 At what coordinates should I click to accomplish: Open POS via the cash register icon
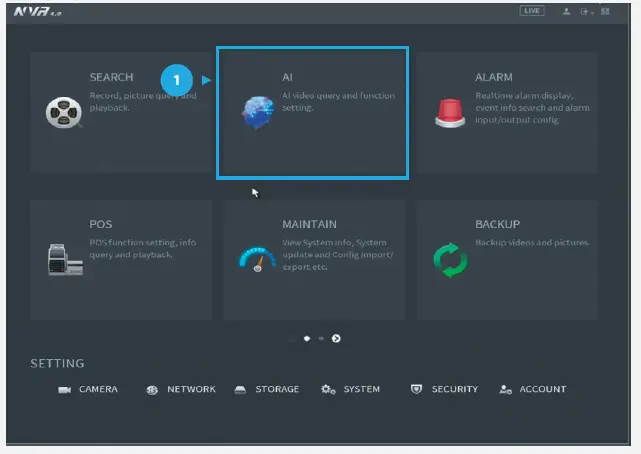65,259
